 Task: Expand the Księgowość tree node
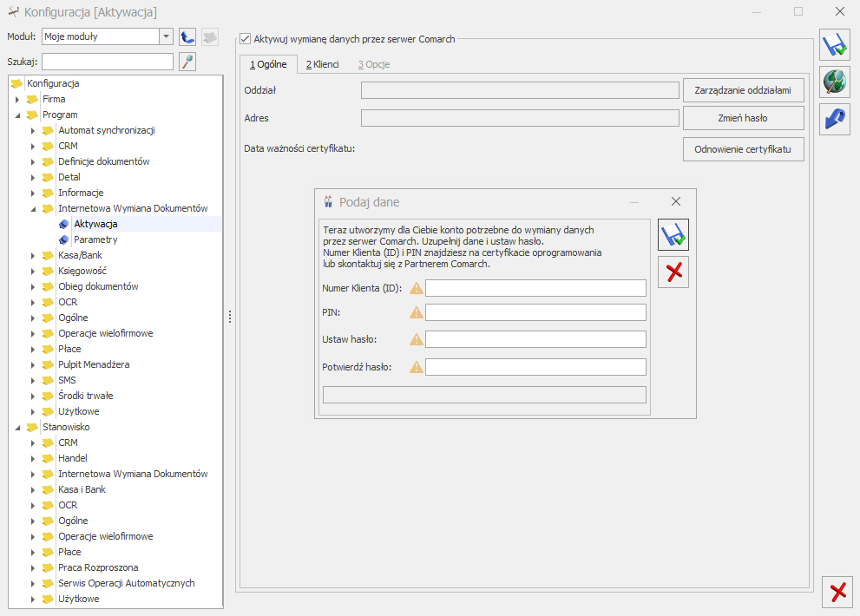(x=33, y=271)
